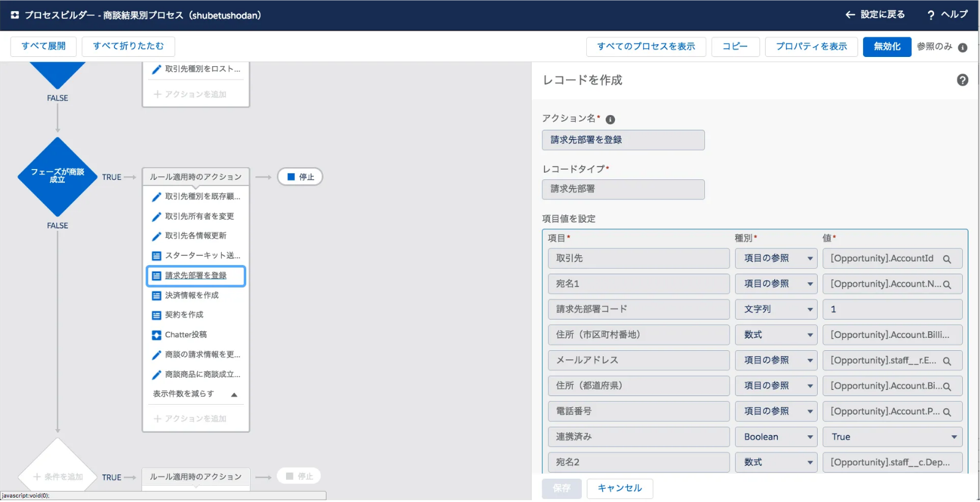This screenshot has height=502, width=980.
Task: Click pencil icon for 取引先所有者を変更
Action: (156, 217)
